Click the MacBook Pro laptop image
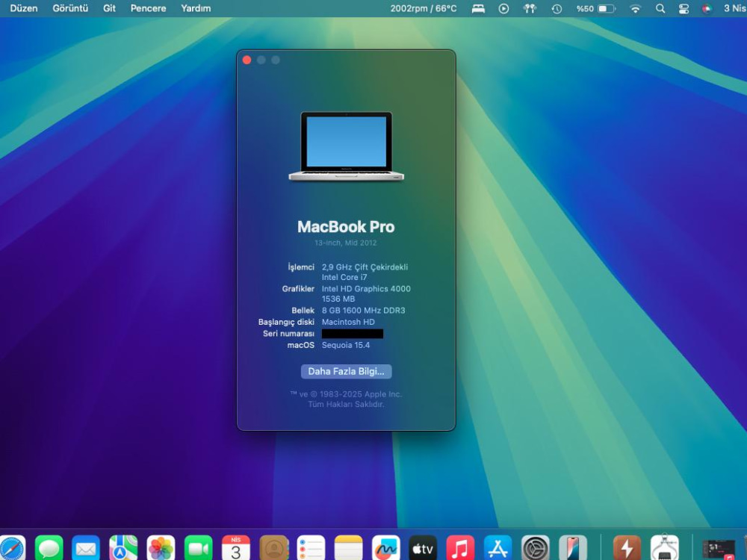 pos(347,146)
